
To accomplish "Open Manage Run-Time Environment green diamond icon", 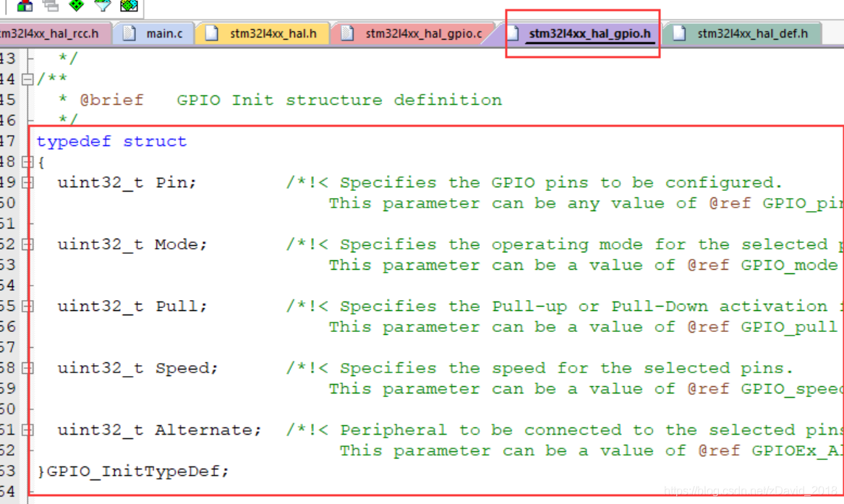I will pyautogui.click(x=77, y=6).
